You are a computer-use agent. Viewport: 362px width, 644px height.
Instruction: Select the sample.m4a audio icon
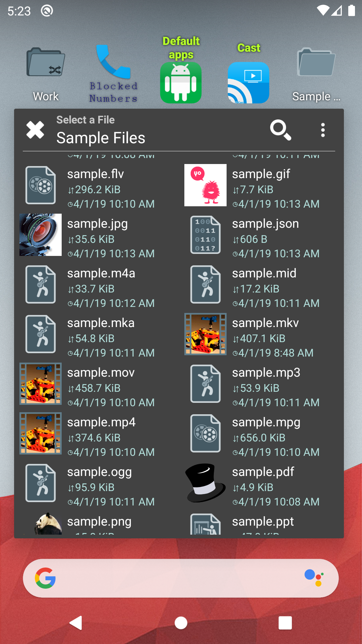41,284
